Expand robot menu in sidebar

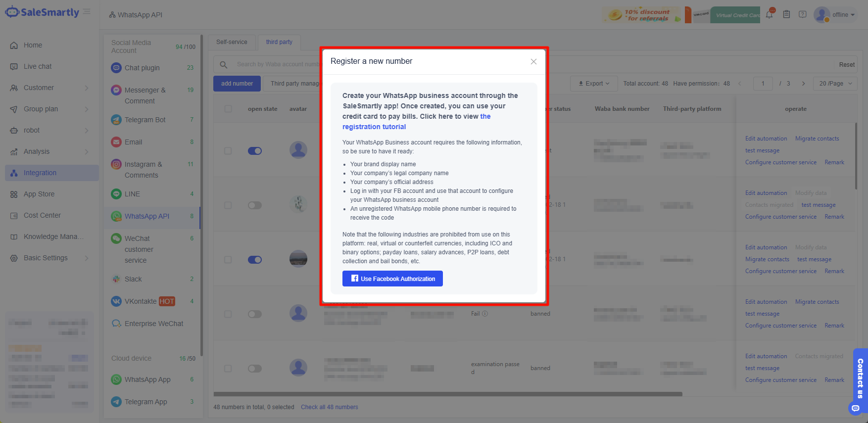(x=51, y=130)
